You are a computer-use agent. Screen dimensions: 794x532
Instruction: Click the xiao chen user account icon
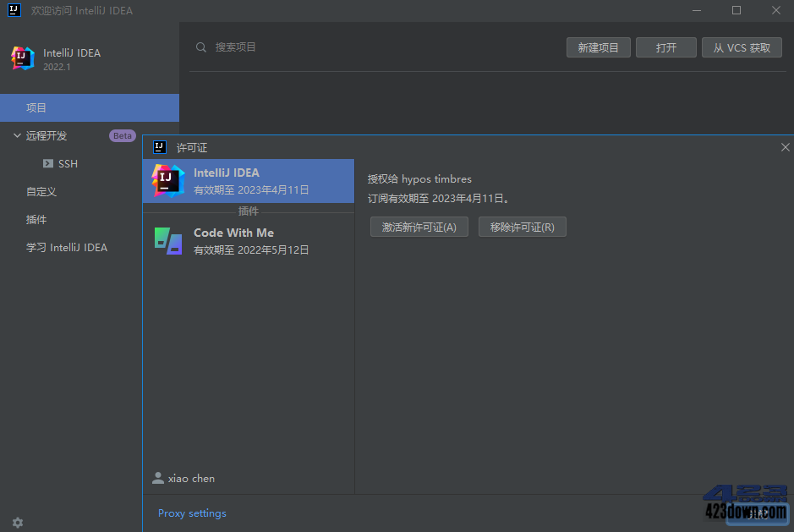(x=157, y=478)
